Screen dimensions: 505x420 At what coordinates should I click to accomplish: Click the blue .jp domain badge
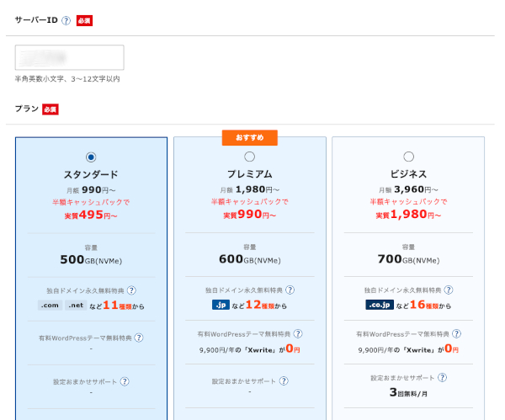[221, 305]
